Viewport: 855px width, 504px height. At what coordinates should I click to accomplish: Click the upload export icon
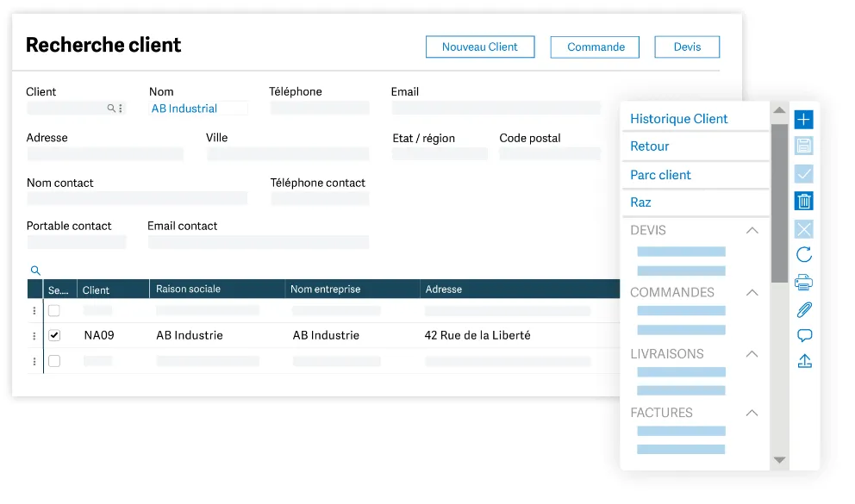(x=804, y=361)
